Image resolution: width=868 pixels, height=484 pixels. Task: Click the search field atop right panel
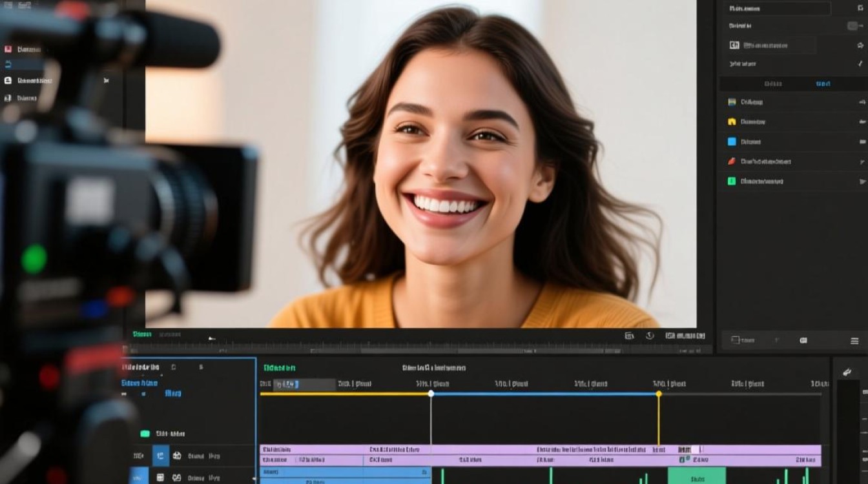pyautogui.click(x=775, y=8)
